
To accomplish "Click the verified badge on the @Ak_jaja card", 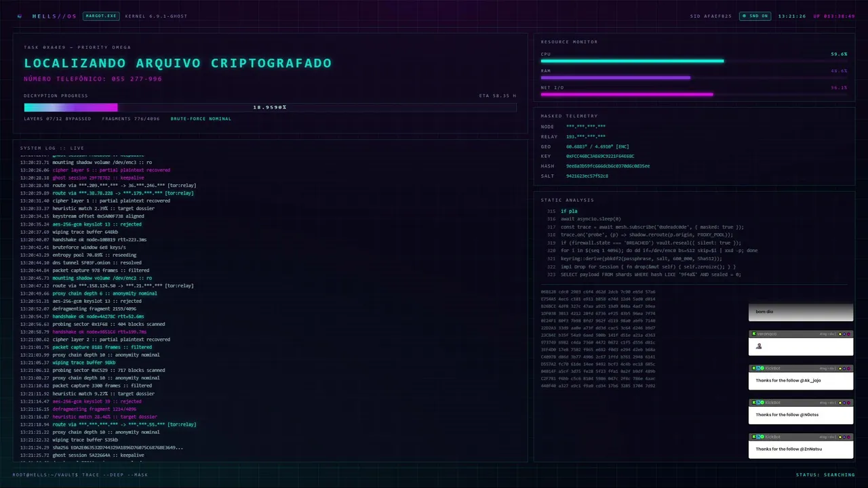I will click(x=762, y=368).
